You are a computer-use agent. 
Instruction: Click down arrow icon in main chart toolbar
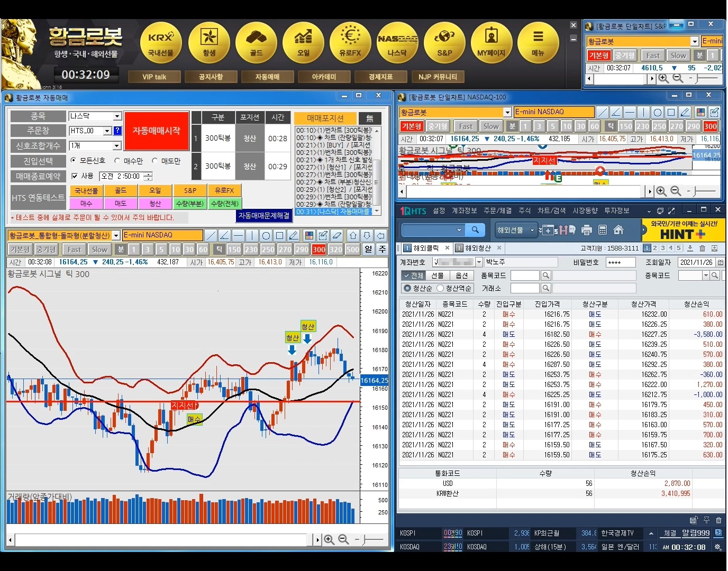point(367,235)
